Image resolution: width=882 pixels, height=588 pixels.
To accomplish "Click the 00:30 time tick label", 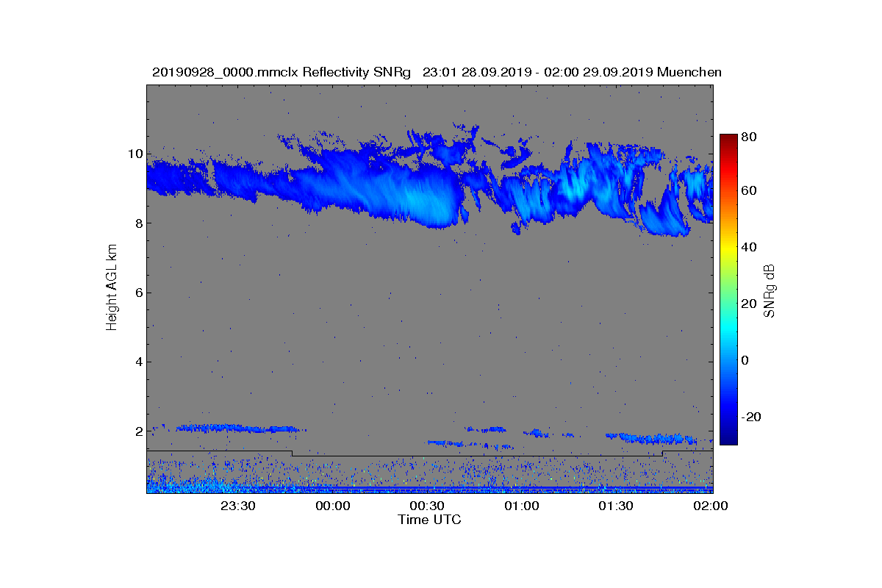I will [x=427, y=506].
